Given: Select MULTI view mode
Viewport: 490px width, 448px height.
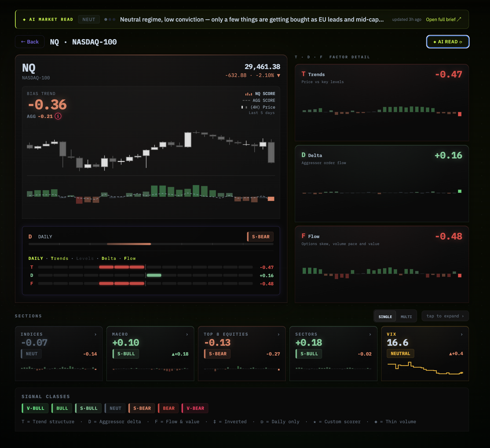Looking at the screenshot, I should (x=406, y=316).
